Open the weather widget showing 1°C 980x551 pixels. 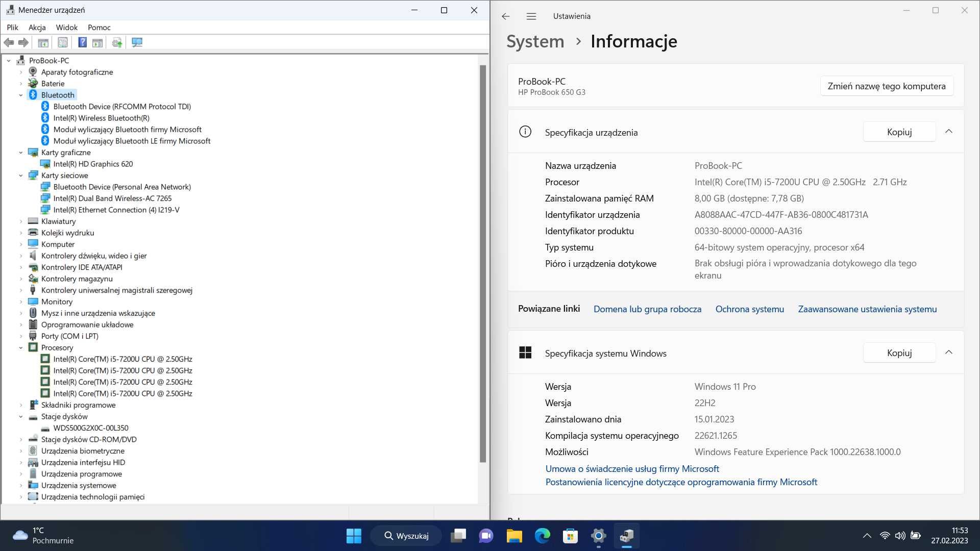click(43, 536)
